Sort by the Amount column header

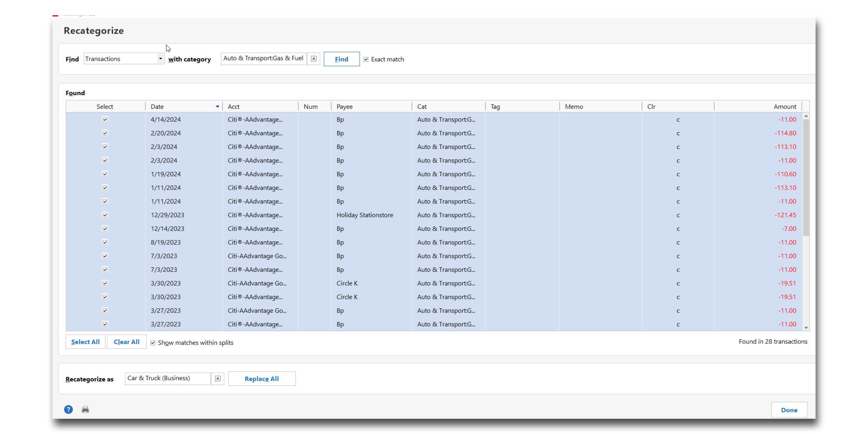(784, 107)
